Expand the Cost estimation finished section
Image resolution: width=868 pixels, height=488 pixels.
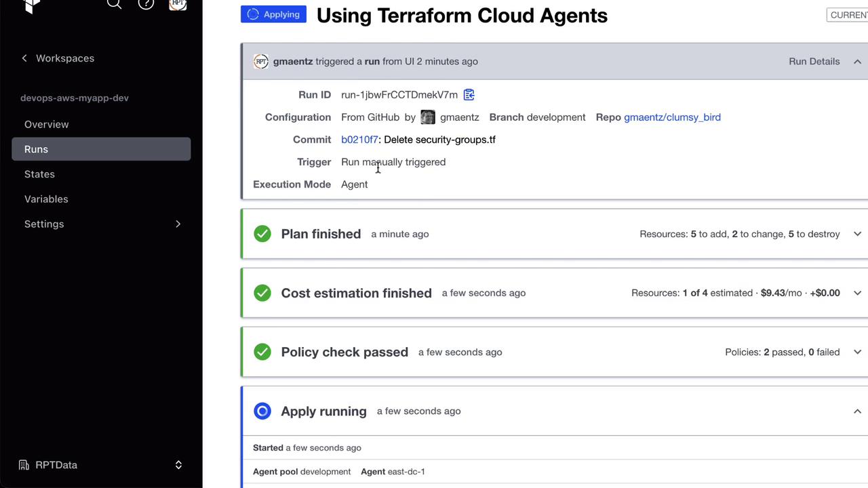(x=857, y=293)
